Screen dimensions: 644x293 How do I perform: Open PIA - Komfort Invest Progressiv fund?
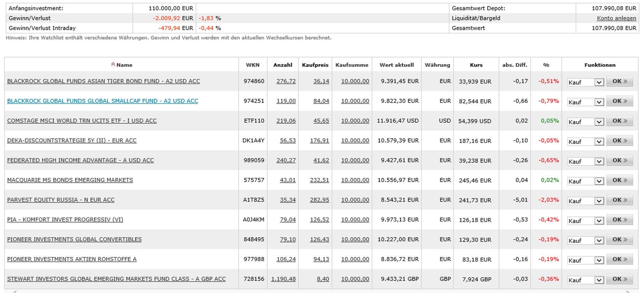[65, 220]
